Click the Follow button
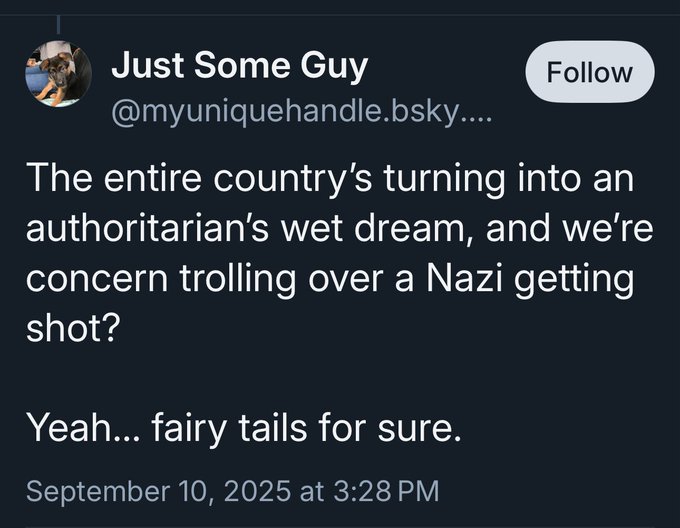 click(x=589, y=72)
